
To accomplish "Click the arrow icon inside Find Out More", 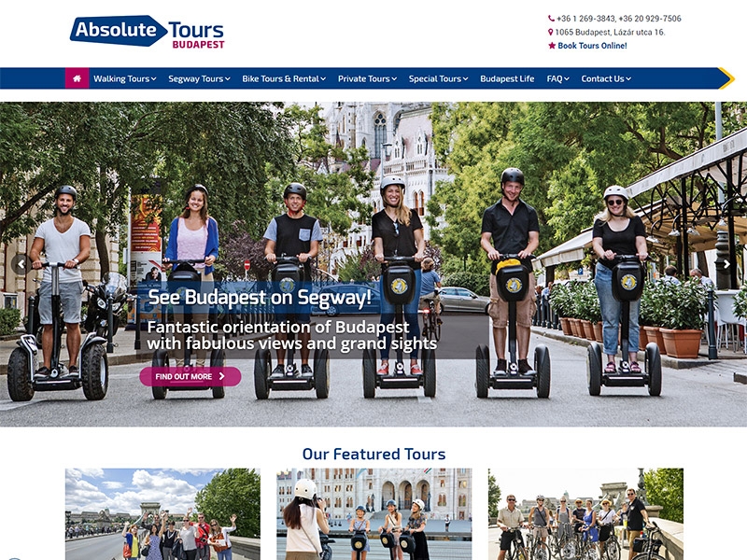I will (x=221, y=377).
